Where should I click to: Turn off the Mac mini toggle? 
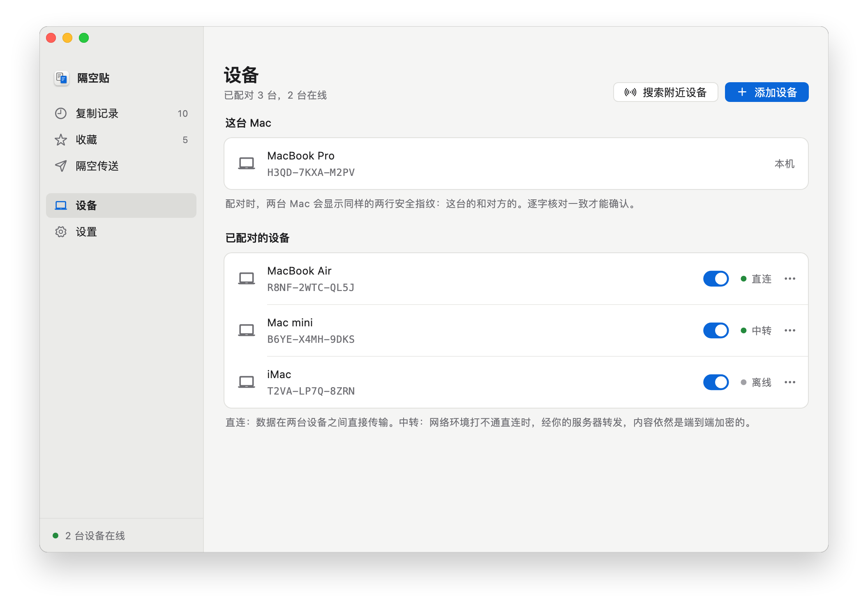coord(716,330)
